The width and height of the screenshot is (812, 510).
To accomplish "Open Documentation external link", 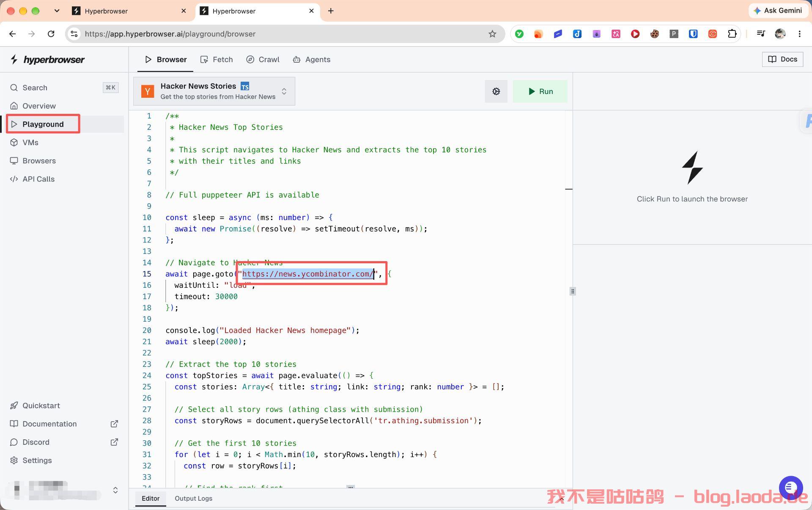I will 64,424.
